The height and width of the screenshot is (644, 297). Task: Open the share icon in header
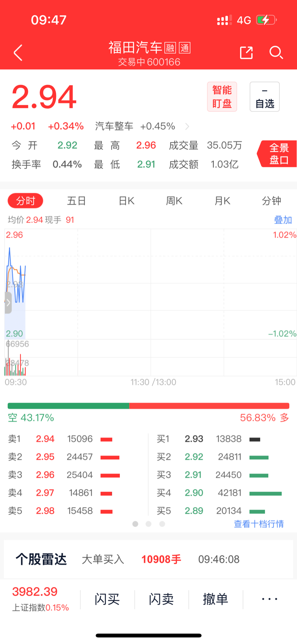pos(246,53)
